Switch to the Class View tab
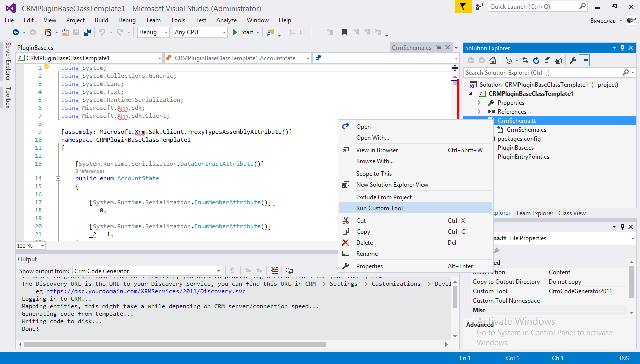The image size is (640, 364). [572, 213]
